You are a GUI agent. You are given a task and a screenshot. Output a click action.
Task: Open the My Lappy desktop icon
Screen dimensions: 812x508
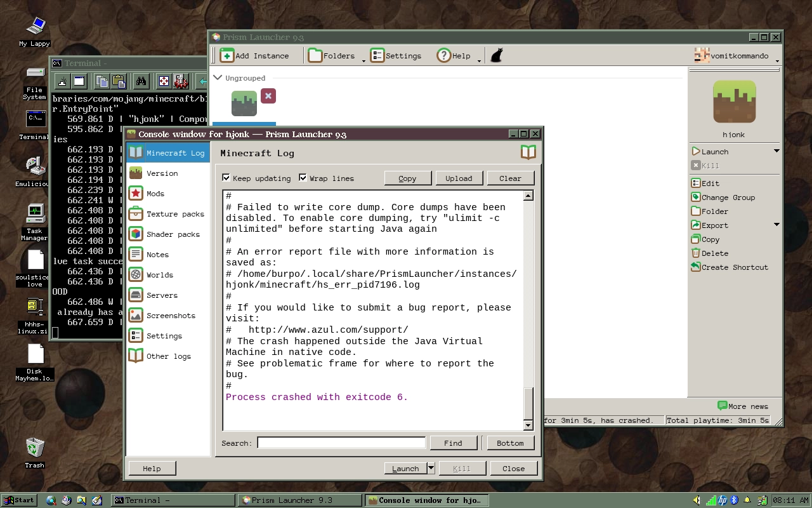click(35, 32)
